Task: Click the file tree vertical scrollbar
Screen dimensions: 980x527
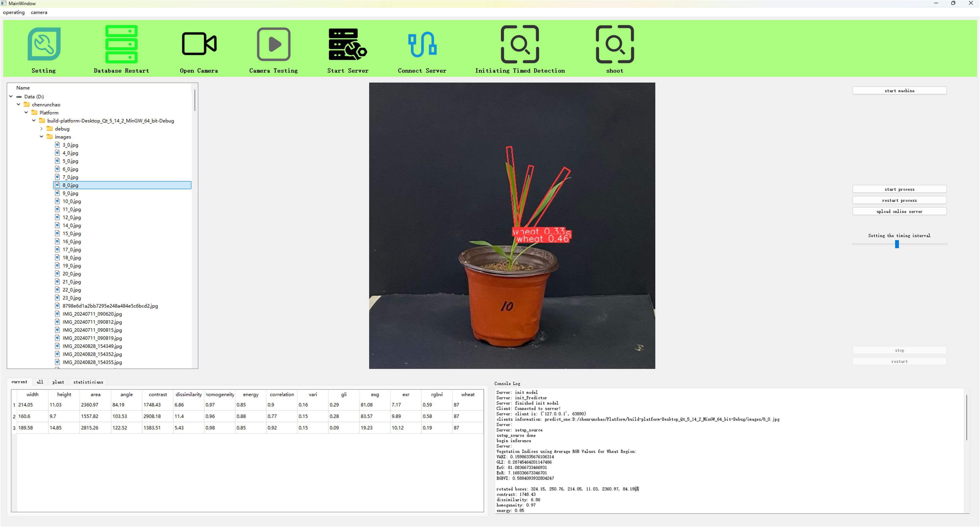Action: coord(195,100)
